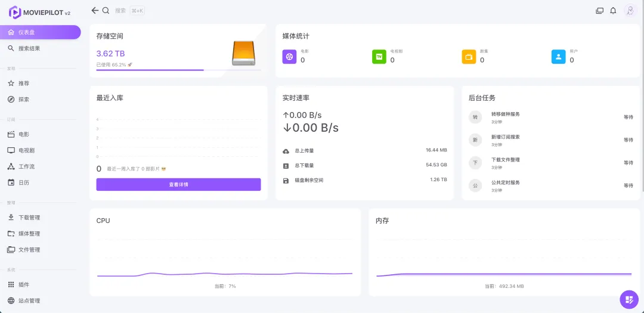
Task: Click 下载文件整理 task row text
Action: pyautogui.click(x=506, y=159)
